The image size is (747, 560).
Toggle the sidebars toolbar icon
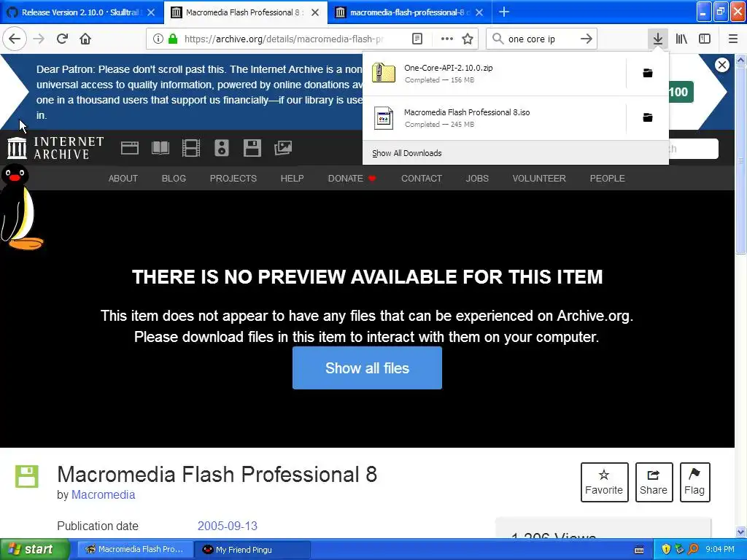[705, 39]
